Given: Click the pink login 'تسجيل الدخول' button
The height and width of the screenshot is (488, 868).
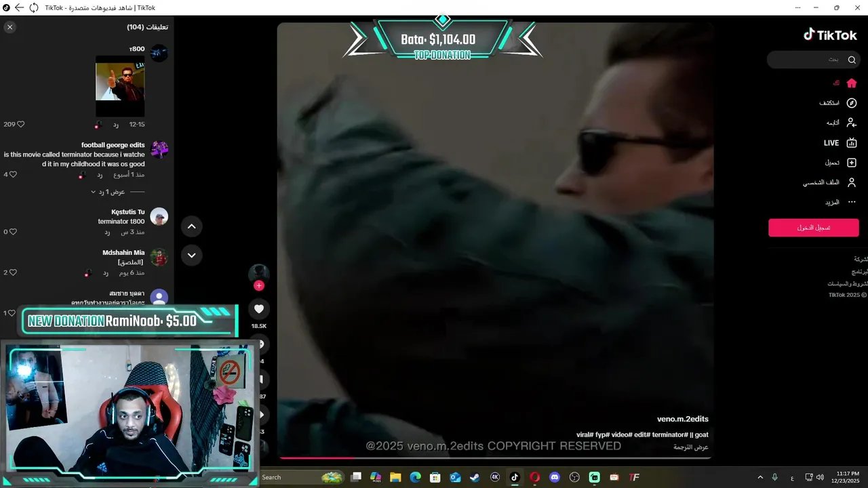Looking at the screenshot, I should (813, 228).
